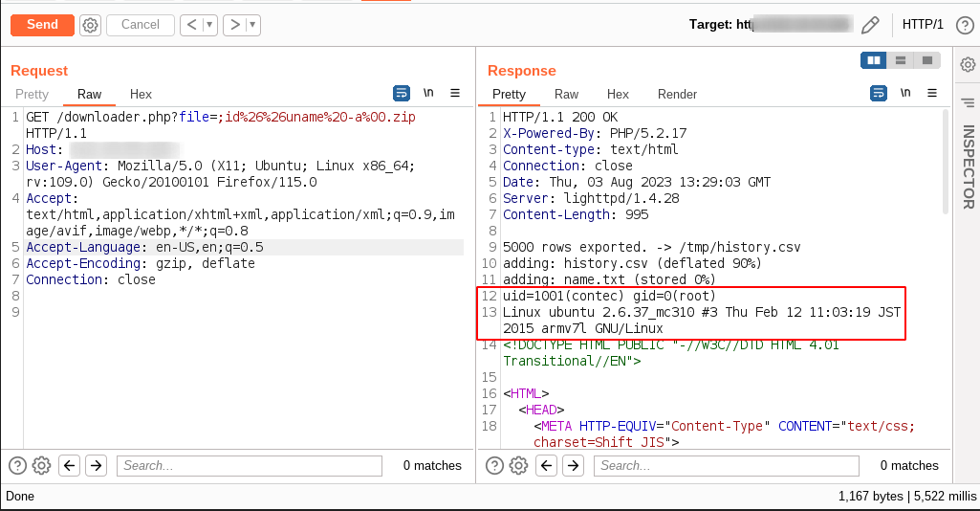
Task: Open Request panel hamburger menu
Action: click(x=455, y=93)
